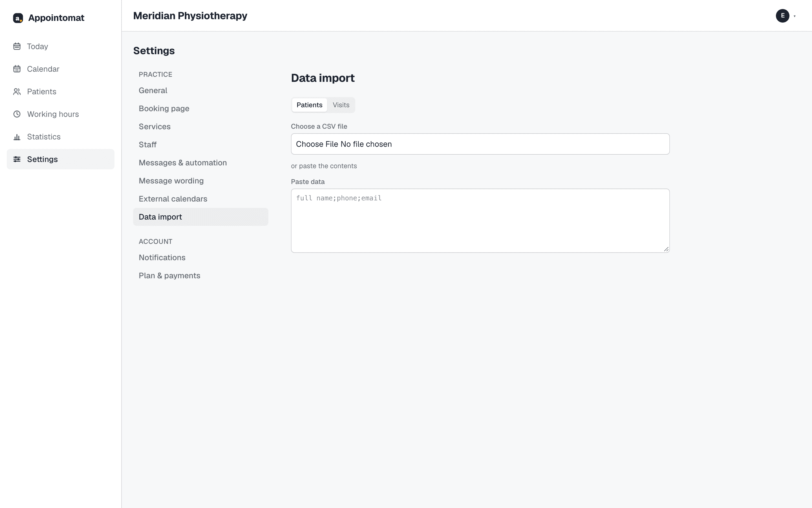Open General practice settings

[201, 90]
